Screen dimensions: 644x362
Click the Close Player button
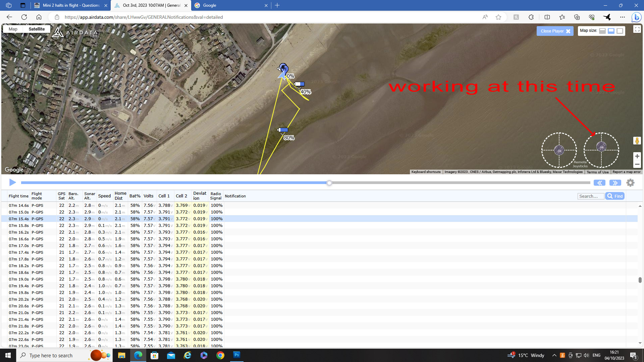pyautogui.click(x=555, y=31)
